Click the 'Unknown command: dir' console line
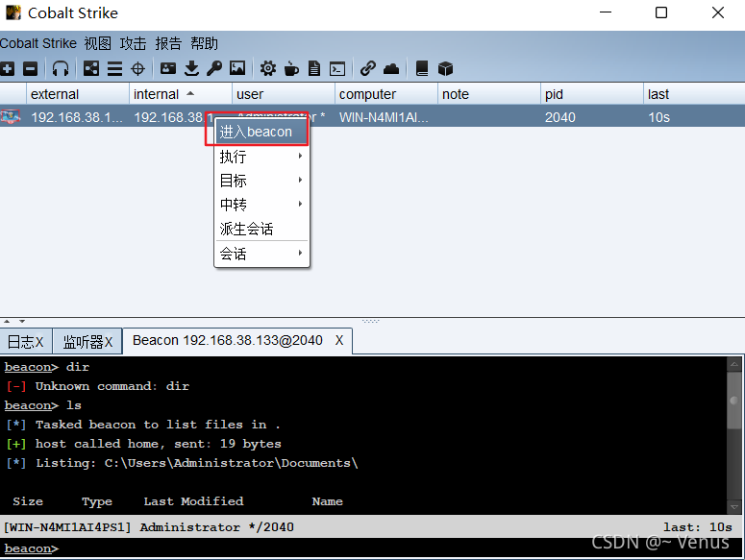Viewport: 745px width, 560px height. 97,386
